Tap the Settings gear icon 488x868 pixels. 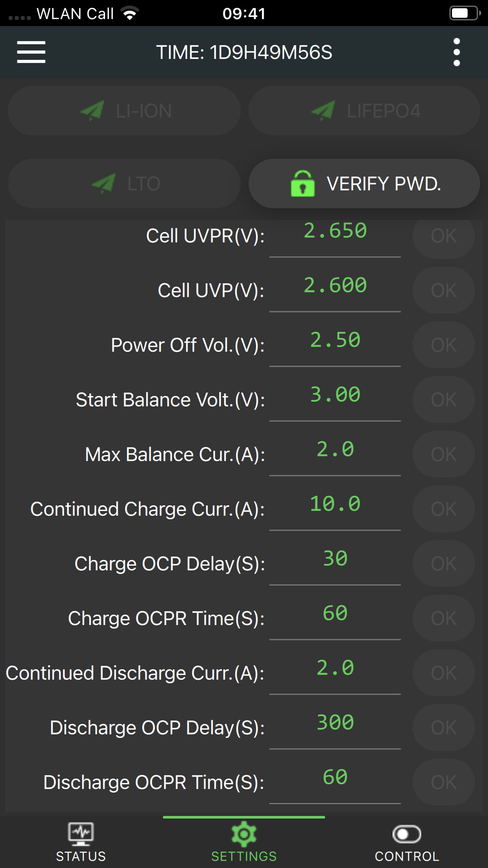pyautogui.click(x=244, y=834)
